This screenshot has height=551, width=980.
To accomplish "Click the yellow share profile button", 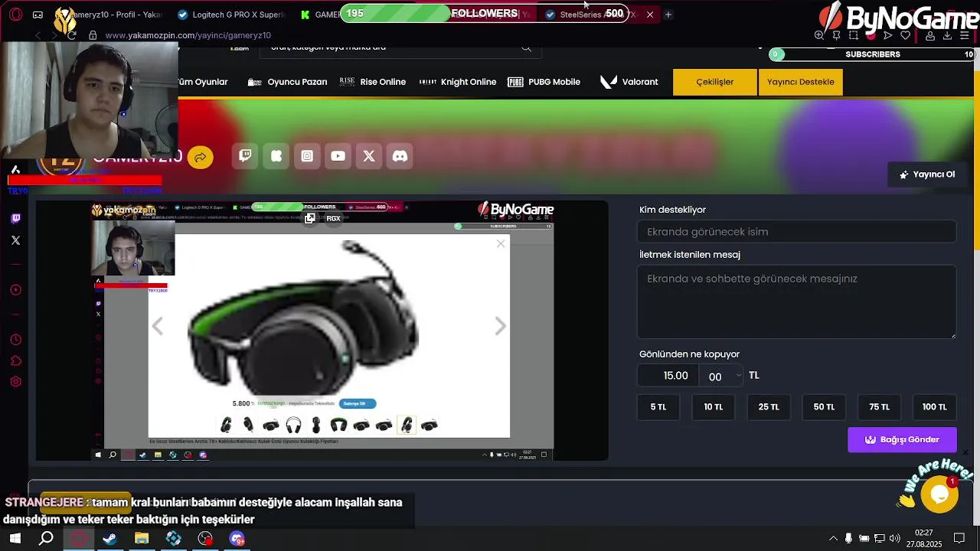I will click(201, 157).
